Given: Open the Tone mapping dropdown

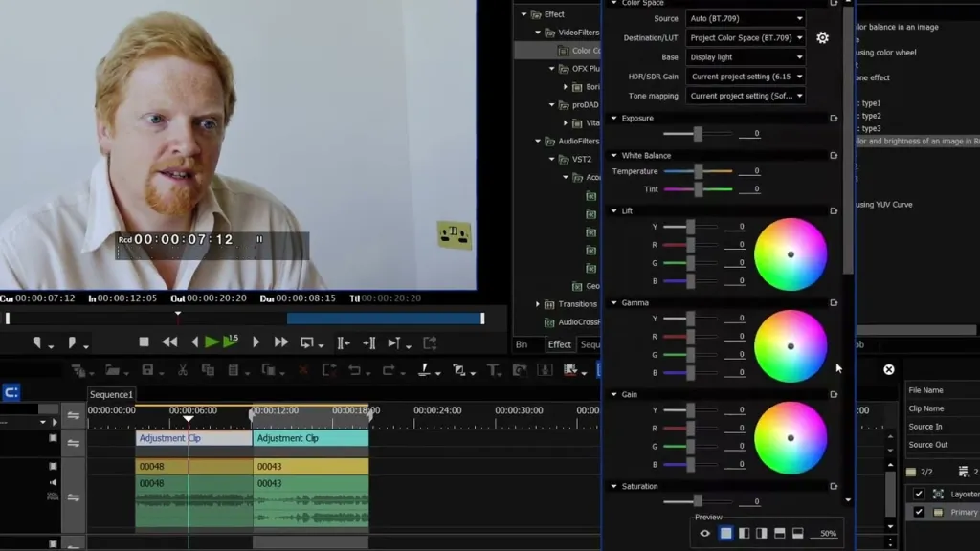Looking at the screenshot, I should coord(745,96).
